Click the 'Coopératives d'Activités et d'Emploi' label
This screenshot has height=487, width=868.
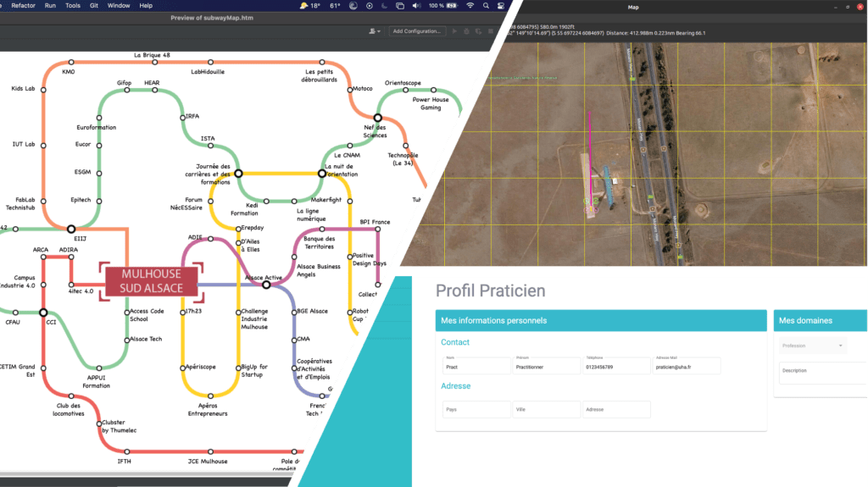coord(314,369)
